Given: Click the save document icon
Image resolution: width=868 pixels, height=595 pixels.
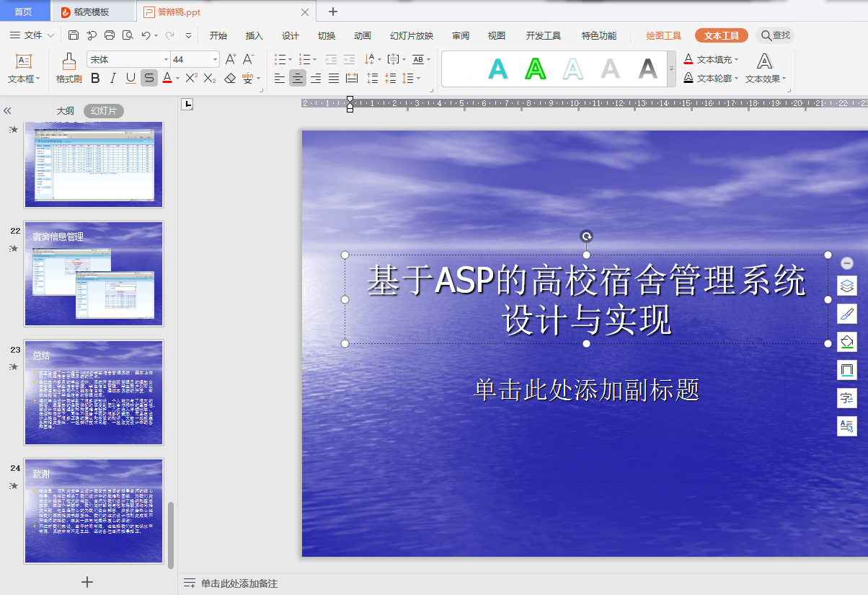Looking at the screenshot, I should pos(74,35).
